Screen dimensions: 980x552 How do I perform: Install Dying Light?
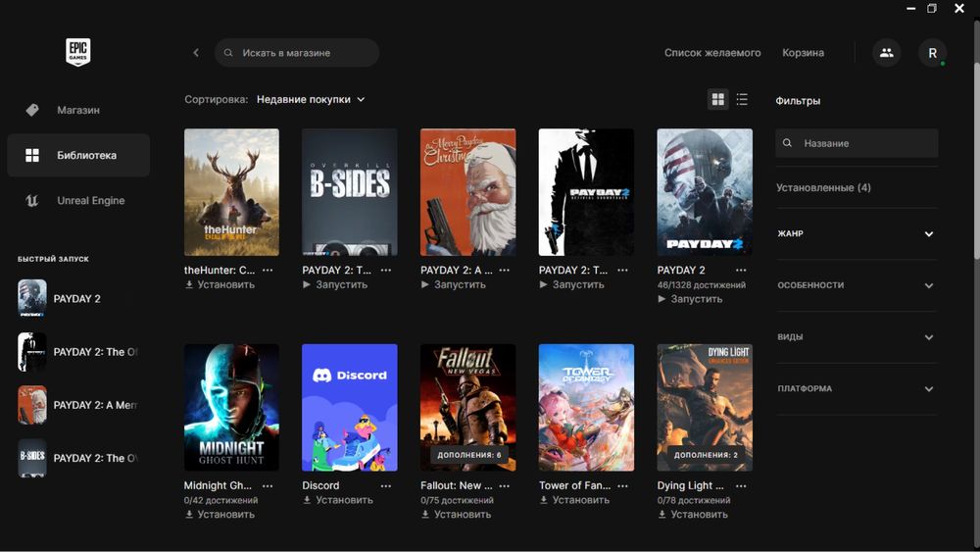[693, 514]
